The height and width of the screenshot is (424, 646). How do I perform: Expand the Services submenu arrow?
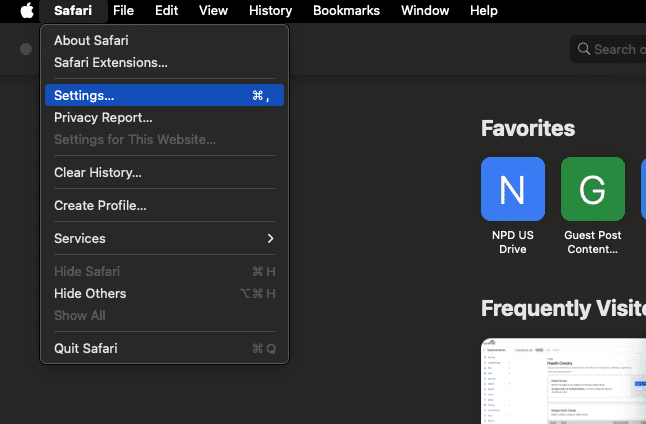coord(270,238)
